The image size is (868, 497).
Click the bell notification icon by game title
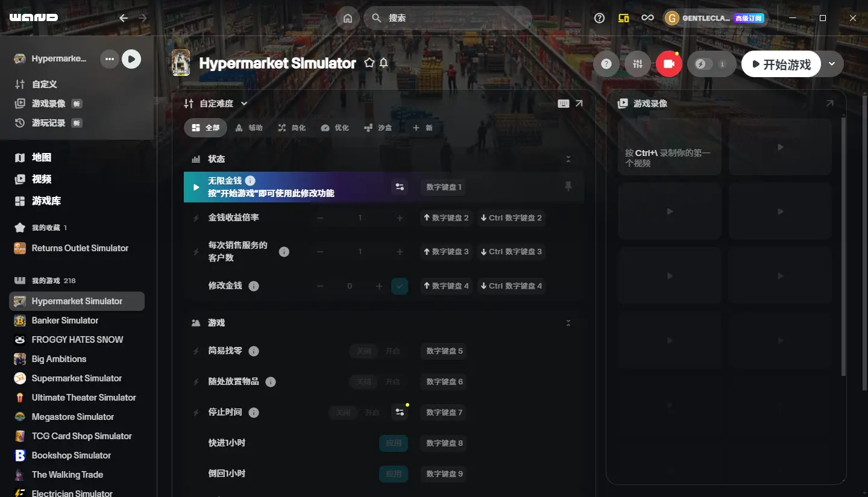coord(383,63)
